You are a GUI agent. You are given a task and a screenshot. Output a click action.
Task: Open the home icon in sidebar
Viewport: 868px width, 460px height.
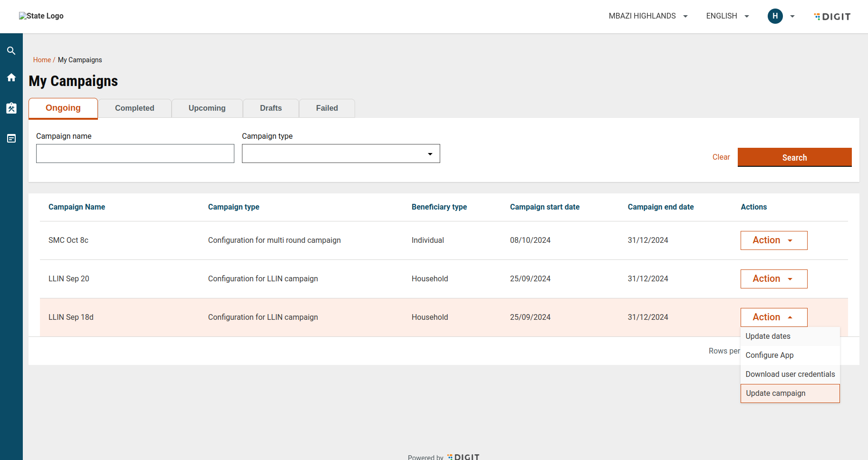11,77
